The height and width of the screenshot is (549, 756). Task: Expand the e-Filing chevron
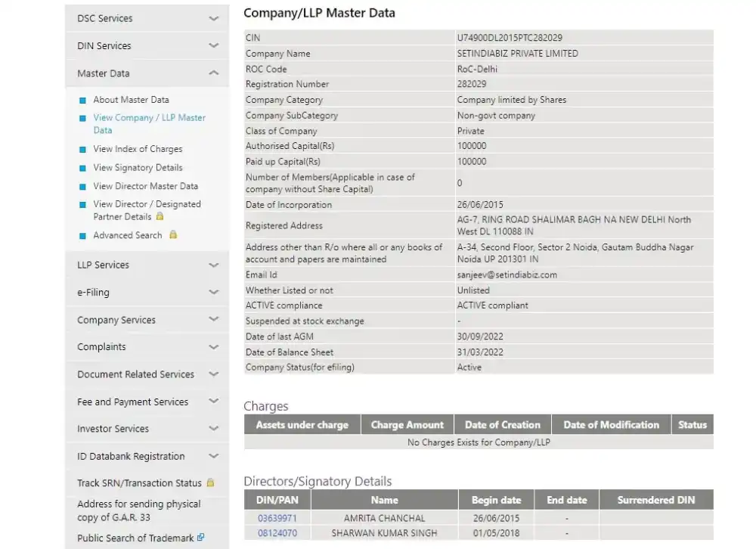tap(213, 293)
